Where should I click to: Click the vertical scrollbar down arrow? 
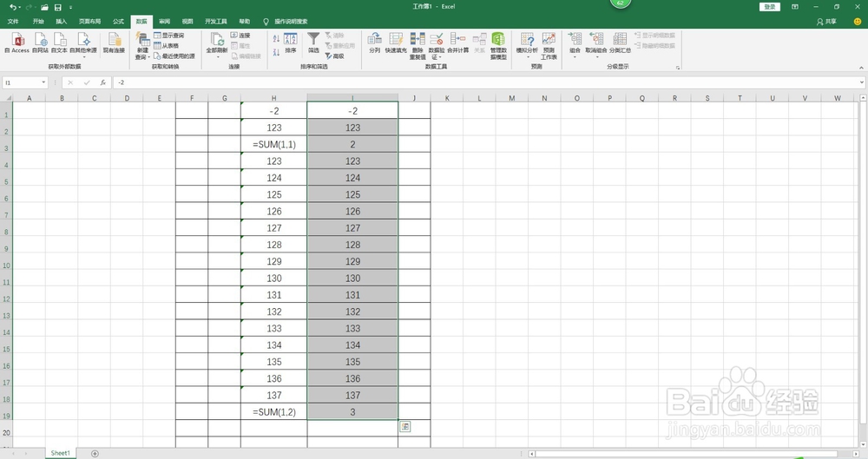863,443
